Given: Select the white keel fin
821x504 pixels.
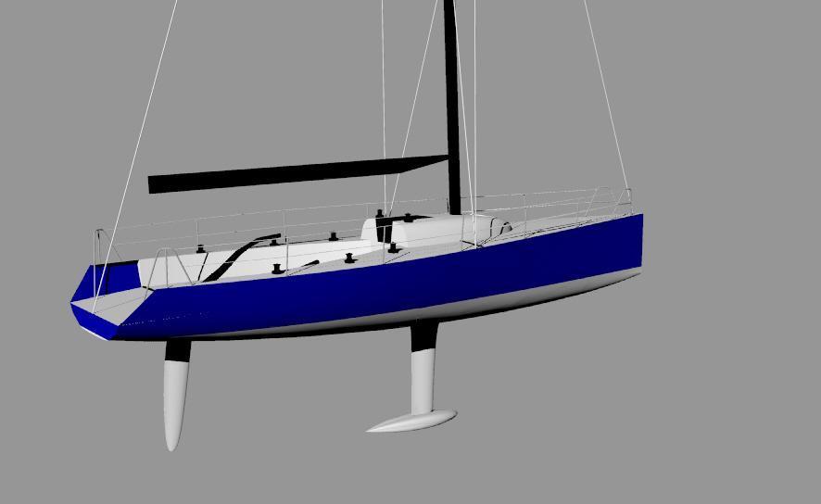Looking at the screenshot, I should click(x=423, y=380).
